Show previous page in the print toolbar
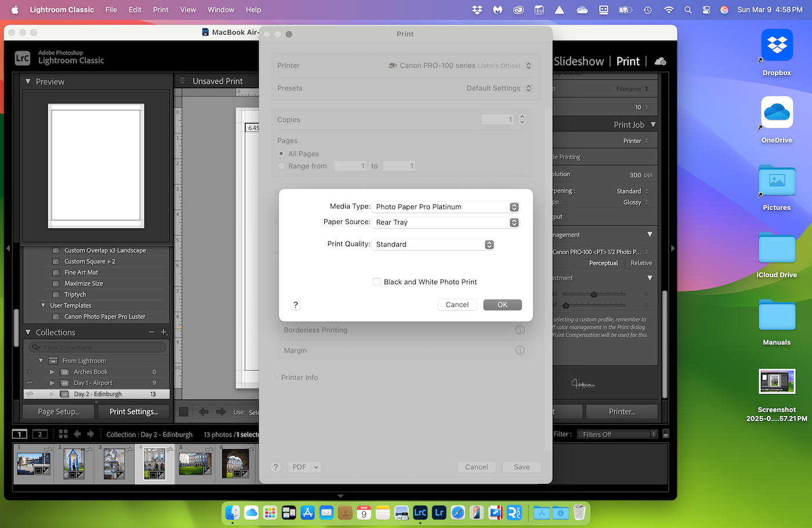 point(204,412)
